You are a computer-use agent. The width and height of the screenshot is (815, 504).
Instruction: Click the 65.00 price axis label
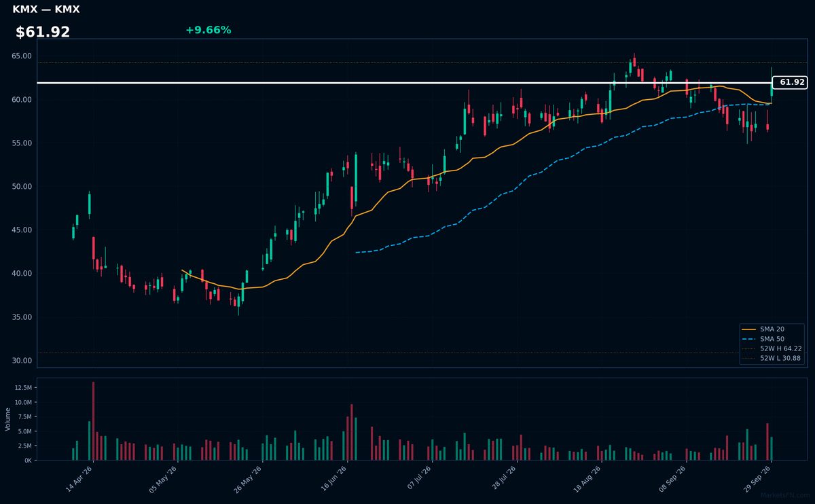coord(22,56)
